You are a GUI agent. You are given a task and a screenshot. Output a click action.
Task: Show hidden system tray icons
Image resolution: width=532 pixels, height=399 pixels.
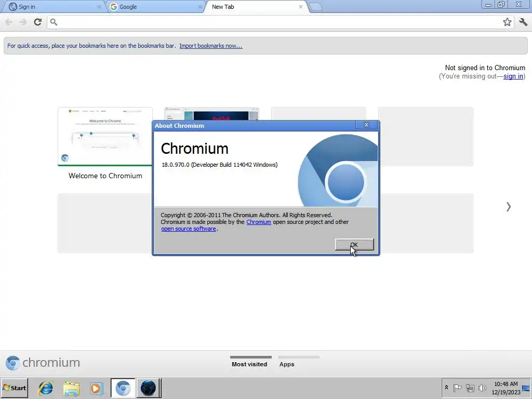click(x=446, y=388)
